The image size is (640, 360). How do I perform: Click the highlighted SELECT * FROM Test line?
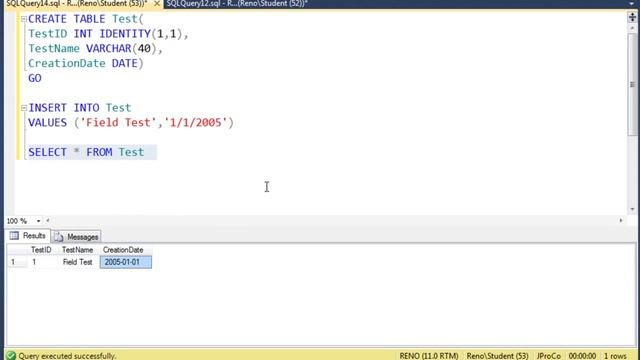click(86, 152)
